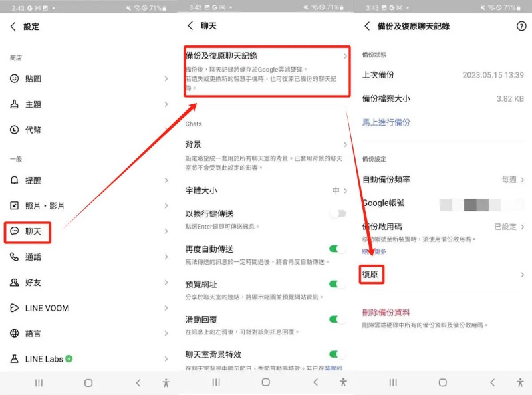Tap the LINE VOOM play icon

[x=15, y=308]
